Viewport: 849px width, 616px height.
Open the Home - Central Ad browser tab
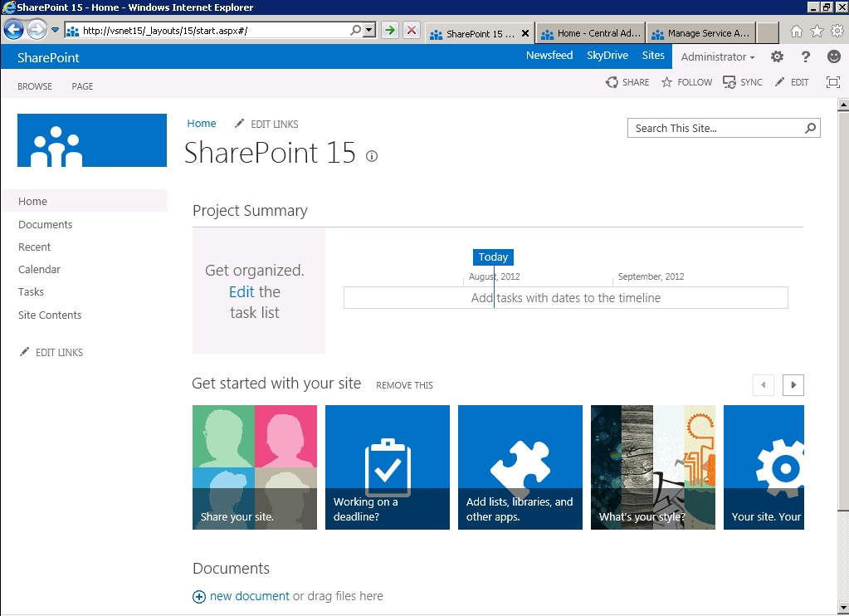coord(590,33)
